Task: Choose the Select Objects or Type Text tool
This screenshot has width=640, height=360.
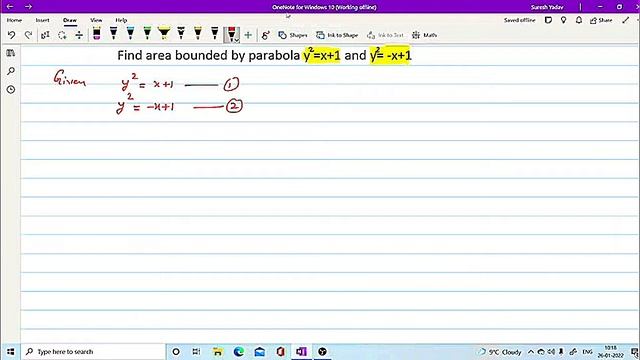Action: [x=45, y=35]
